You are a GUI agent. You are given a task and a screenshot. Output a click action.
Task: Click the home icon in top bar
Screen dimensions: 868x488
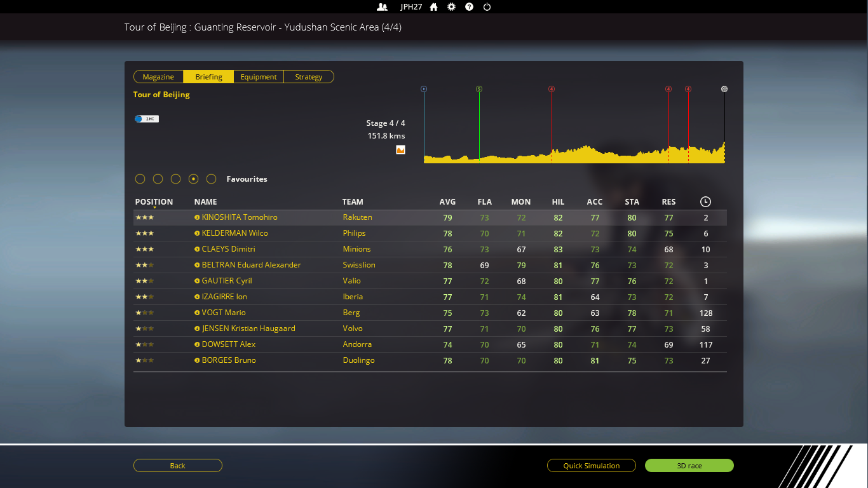coord(433,7)
